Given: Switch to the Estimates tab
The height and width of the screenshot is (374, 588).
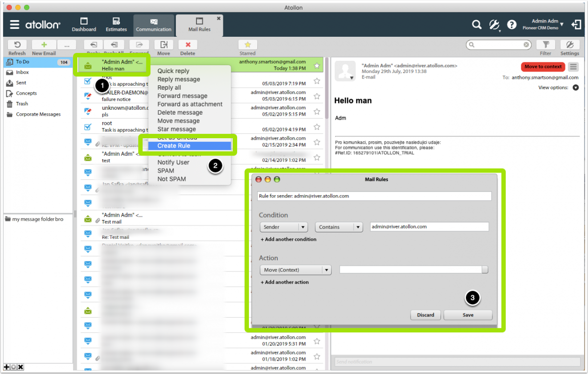Looking at the screenshot, I should pos(117,25).
